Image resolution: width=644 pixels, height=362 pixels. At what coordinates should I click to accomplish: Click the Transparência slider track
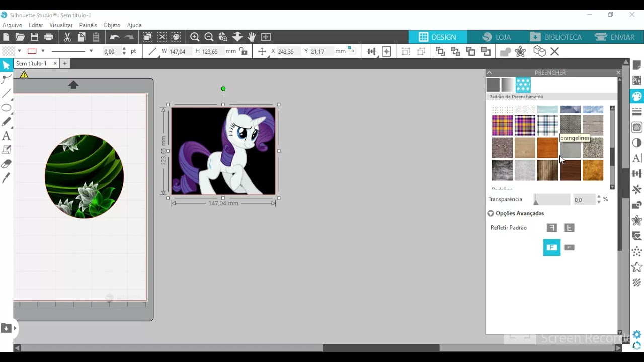pyautogui.click(x=552, y=200)
